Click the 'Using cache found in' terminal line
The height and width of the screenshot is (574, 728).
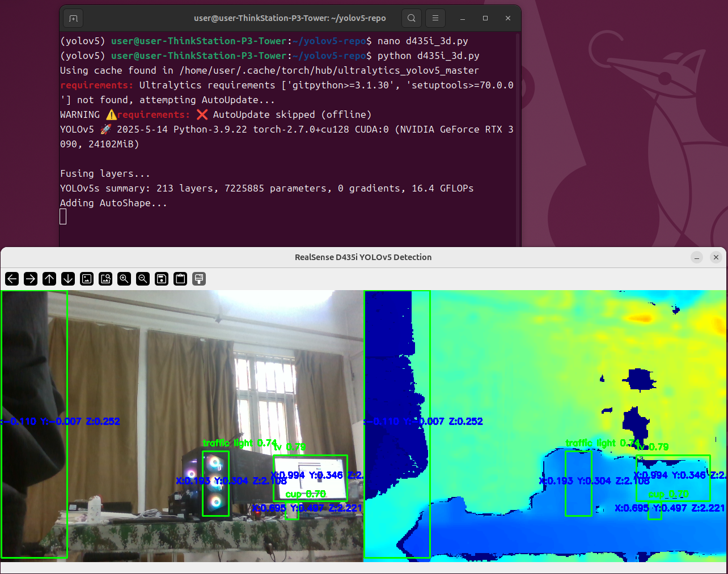[269, 70]
